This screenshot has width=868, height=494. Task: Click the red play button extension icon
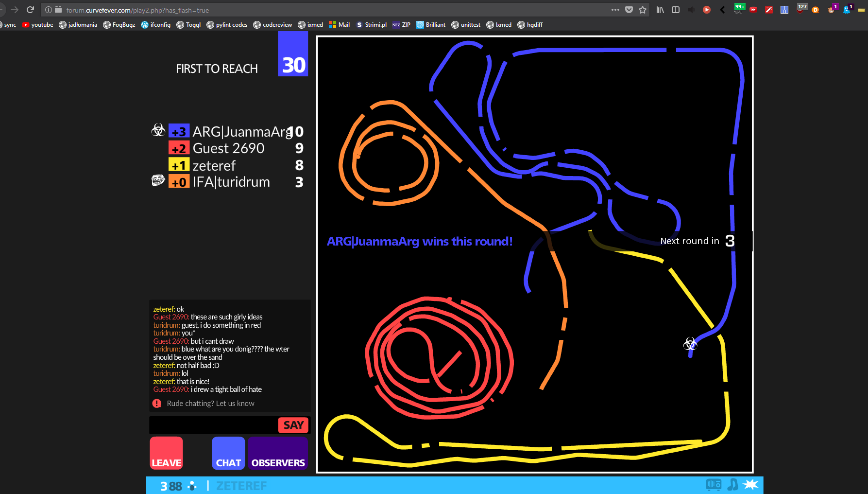707,10
